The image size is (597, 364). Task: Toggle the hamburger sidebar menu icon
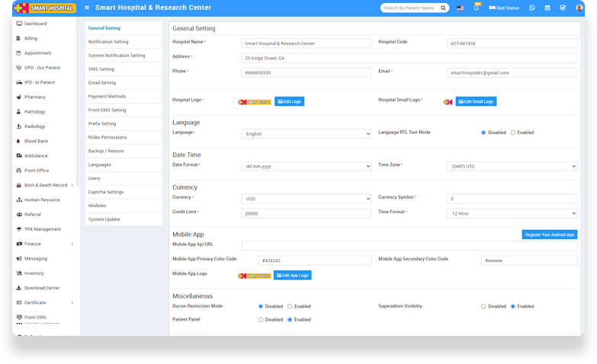(87, 8)
